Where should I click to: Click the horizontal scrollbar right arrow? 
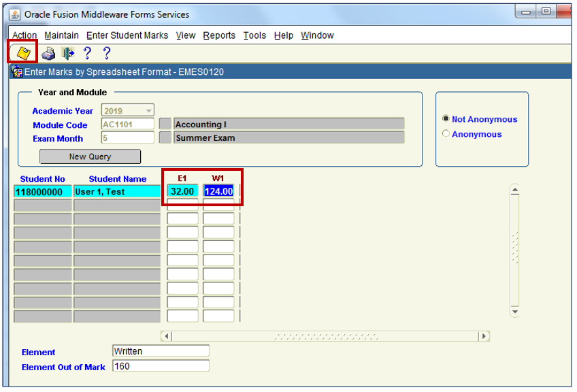click(x=483, y=336)
